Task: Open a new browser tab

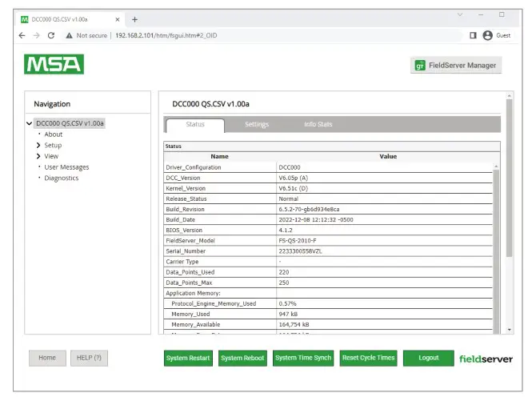Action: (134, 18)
